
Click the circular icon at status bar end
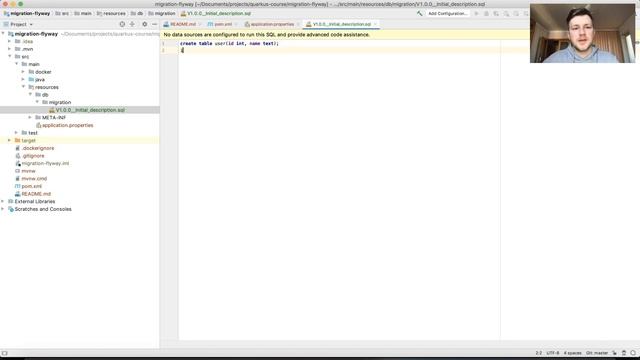(633, 353)
